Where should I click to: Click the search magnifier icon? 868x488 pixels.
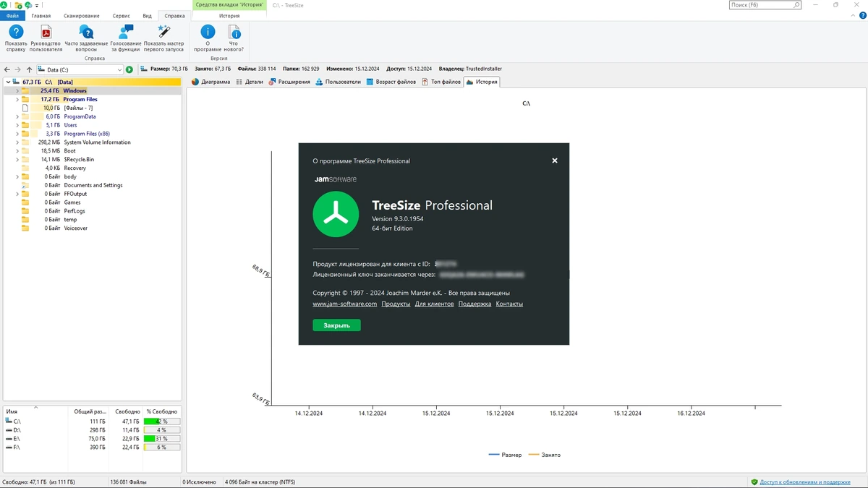click(x=797, y=5)
